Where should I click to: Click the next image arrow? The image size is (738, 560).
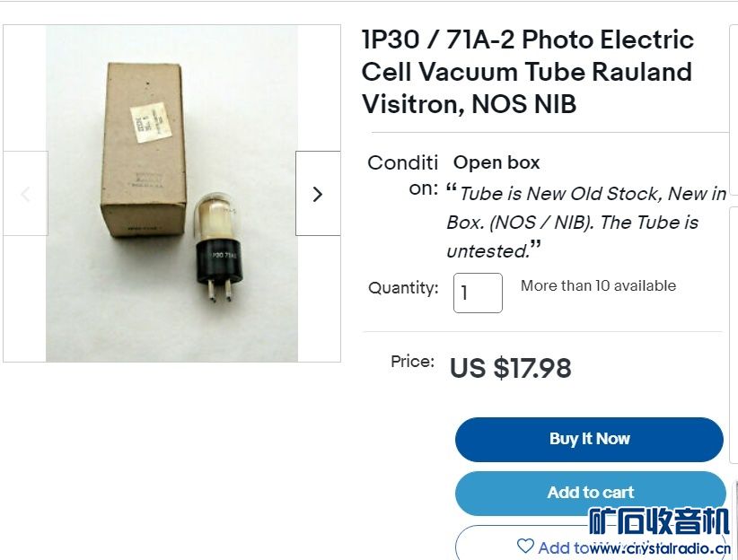[x=317, y=194]
